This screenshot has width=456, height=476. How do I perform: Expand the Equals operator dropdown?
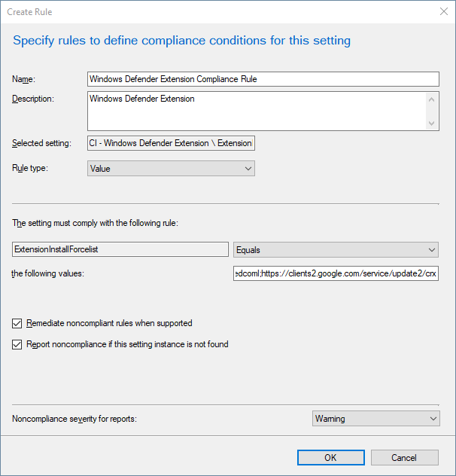336,249
